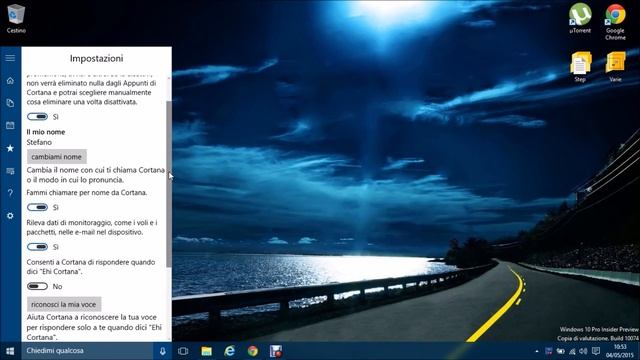Launch Internet Explorer from the taskbar
640x360 pixels.
tap(229, 351)
